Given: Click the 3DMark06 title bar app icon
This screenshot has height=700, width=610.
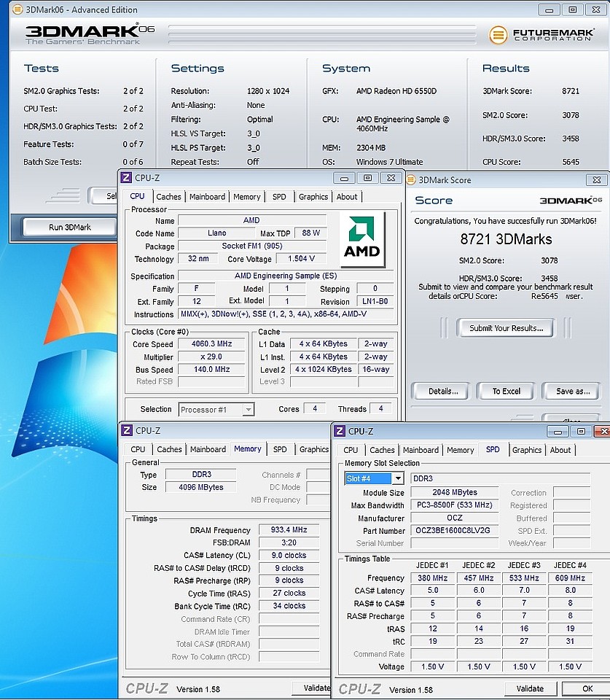Looking at the screenshot, I should point(17,9).
